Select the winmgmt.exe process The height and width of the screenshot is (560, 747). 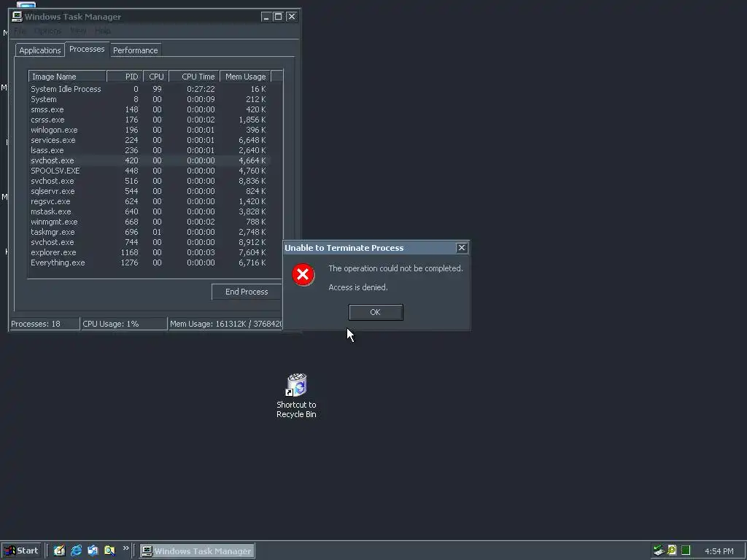[150, 222]
